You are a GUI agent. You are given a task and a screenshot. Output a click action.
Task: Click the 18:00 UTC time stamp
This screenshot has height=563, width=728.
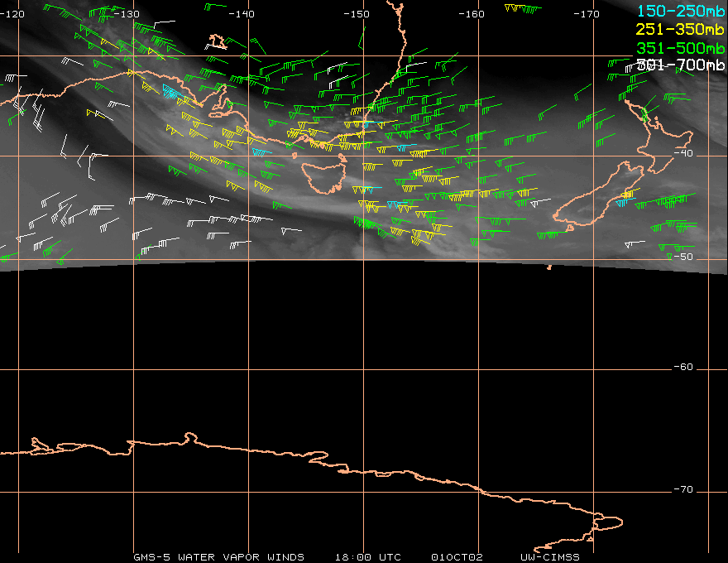[367, 557]
